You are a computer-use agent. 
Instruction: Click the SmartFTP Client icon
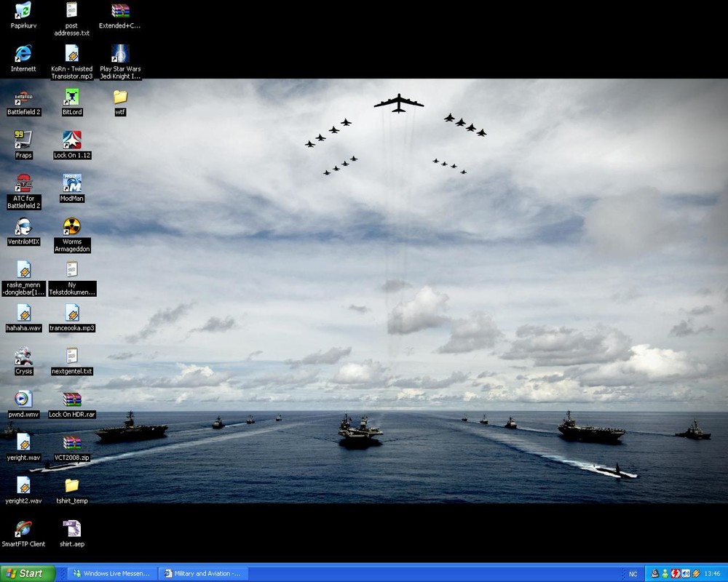point(23,529)
